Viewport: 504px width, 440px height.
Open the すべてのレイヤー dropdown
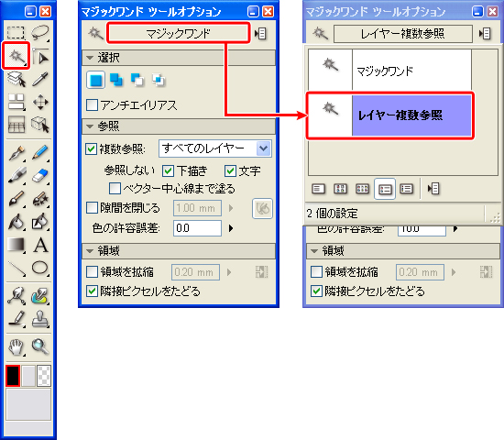[215, 148]
